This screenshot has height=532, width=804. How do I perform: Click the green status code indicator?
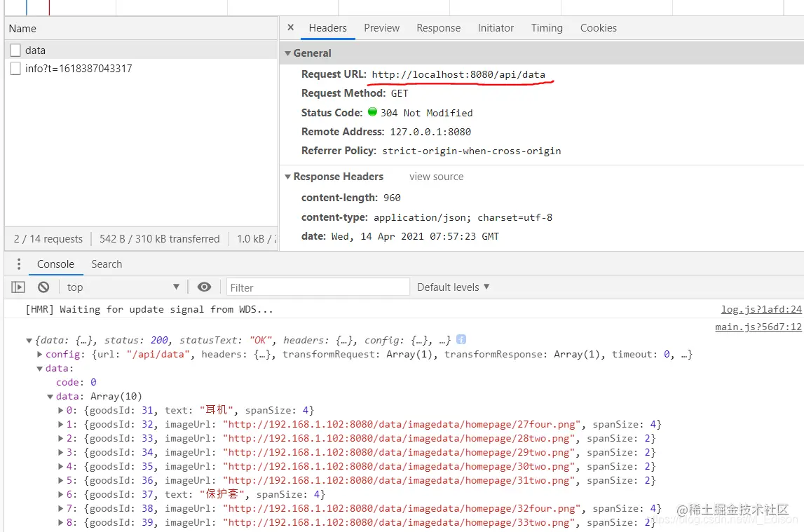pos(372,111)
